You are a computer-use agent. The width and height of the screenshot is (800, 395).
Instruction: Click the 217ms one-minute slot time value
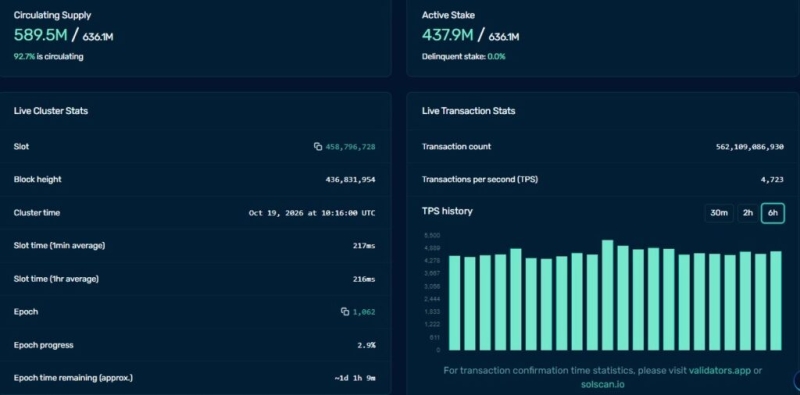pos(364,246)
